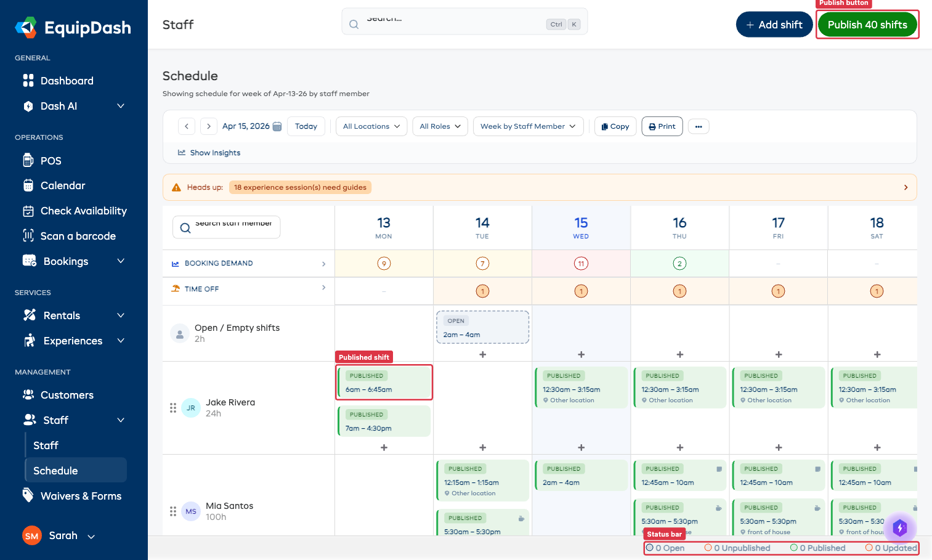Open the All Roles dropdown
Screen dimensions: 932x560
coord(440,126)
